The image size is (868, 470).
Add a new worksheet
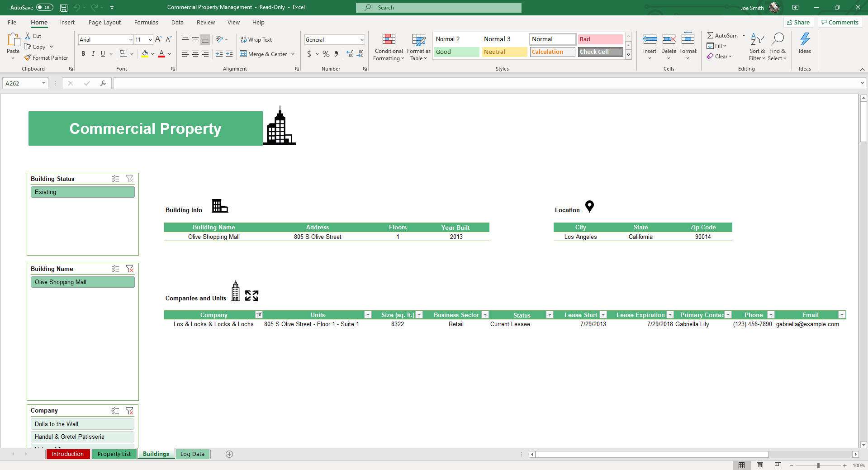[x=229, y=454]
